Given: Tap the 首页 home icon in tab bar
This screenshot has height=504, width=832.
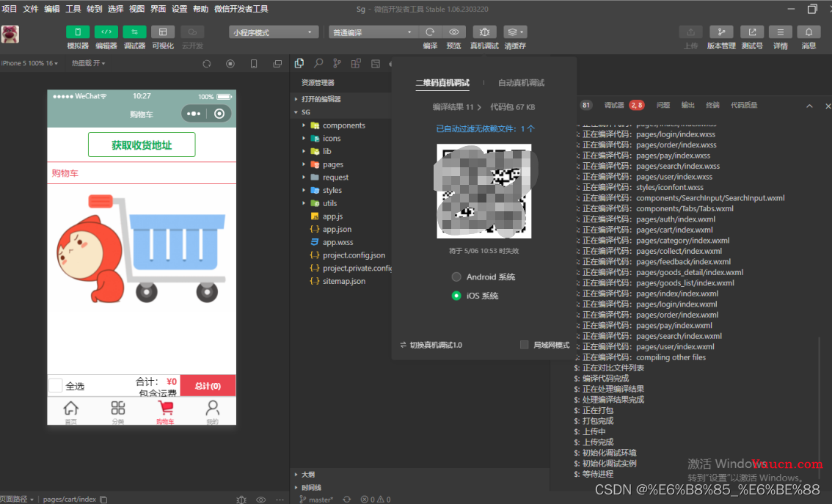Looking at the screenshot, I should (70, 409).
